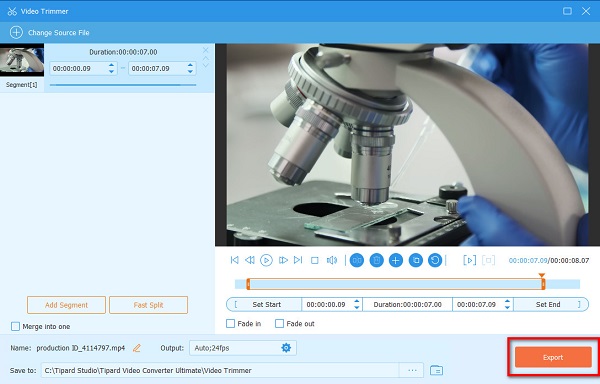Click the file name production ID_4114797.mp4
Screen dimensions: 600x384
click(81, 348)
